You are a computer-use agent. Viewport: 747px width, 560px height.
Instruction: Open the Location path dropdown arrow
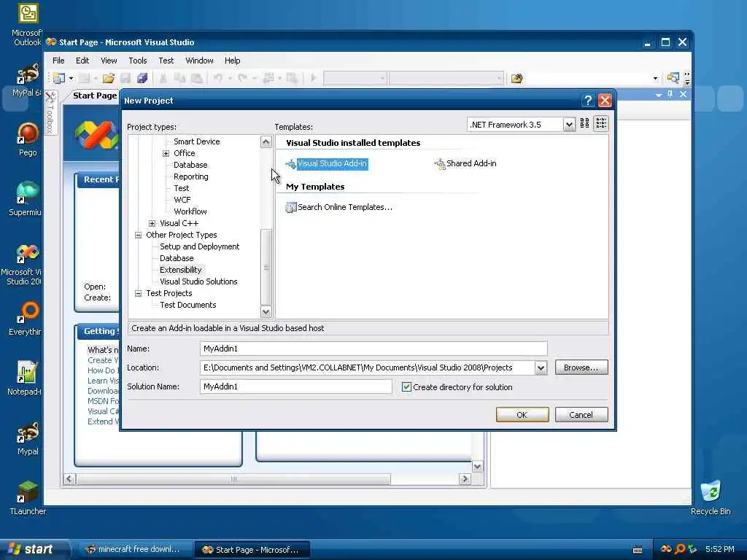click(x=541, y=367)
